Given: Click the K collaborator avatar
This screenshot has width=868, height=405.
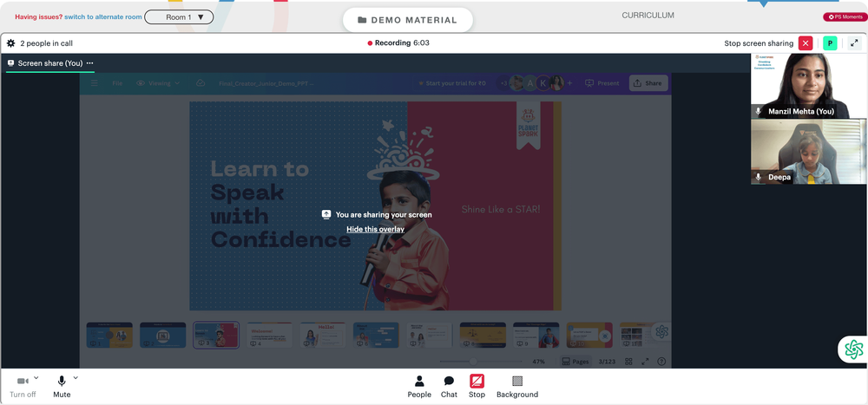Looking at the screenshot, I should [x=543, y=83].
